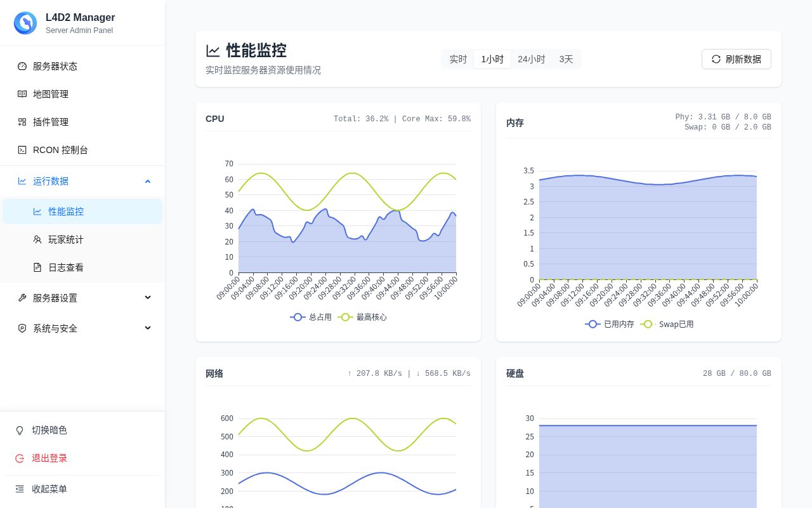Click the RCON 控制台 terminal icon
This screenshot has height=508, width=812.
coord(22,150)
